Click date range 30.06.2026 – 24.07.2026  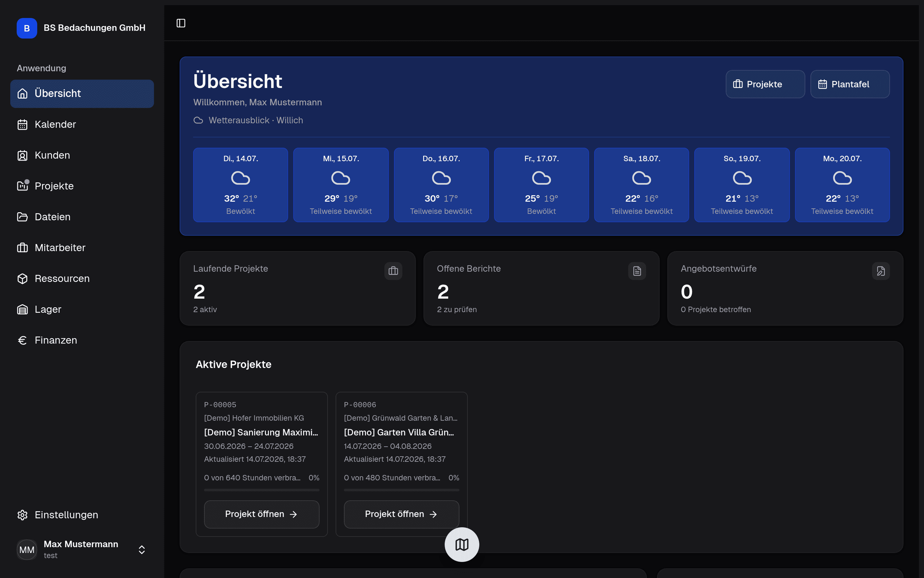[x=249, y=446]
